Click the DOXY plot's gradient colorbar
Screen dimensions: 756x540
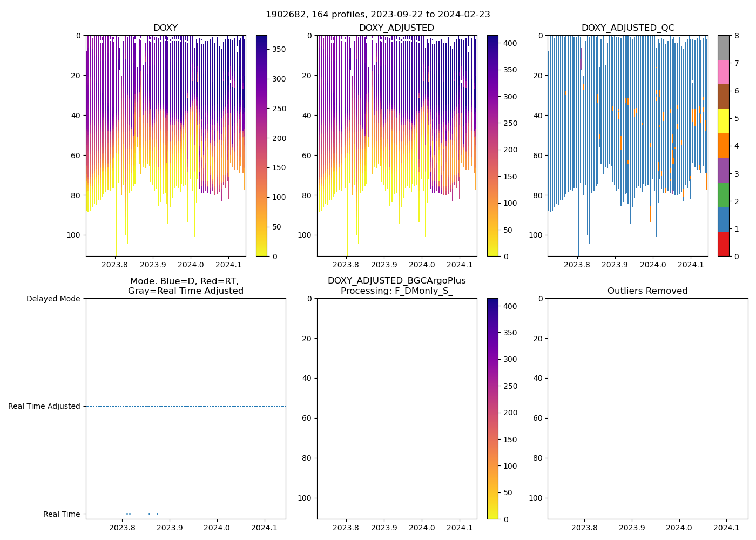(x=261, y=146)
